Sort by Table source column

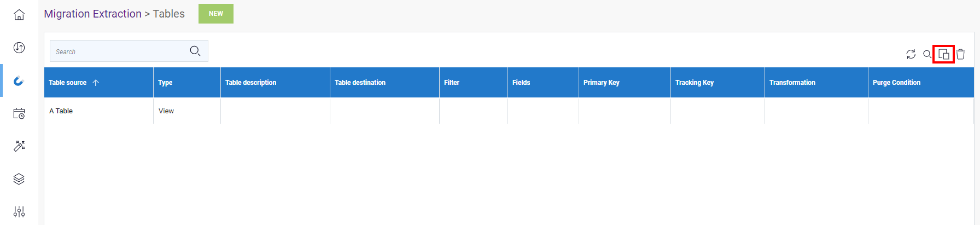[x=68, y=83]
